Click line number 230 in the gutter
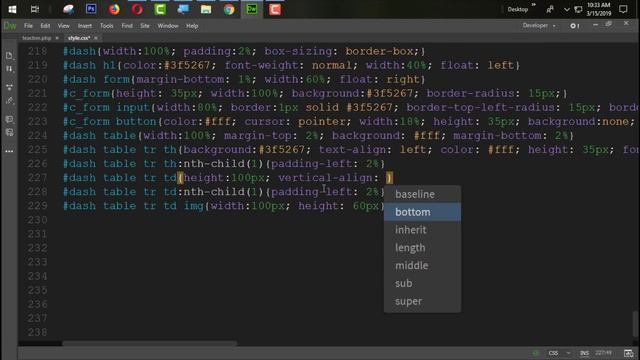The width and height of the screenshot is (640, 360). click(x=38, y=220)
